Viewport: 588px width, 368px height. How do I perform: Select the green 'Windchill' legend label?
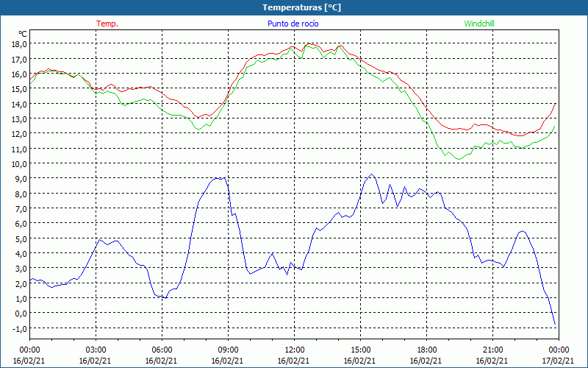click(x=479, y=24)
